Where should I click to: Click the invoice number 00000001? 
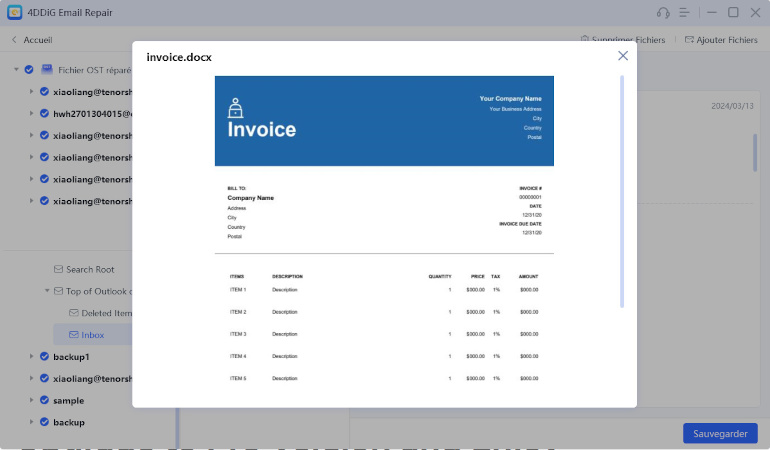click(x=530, y=197)
